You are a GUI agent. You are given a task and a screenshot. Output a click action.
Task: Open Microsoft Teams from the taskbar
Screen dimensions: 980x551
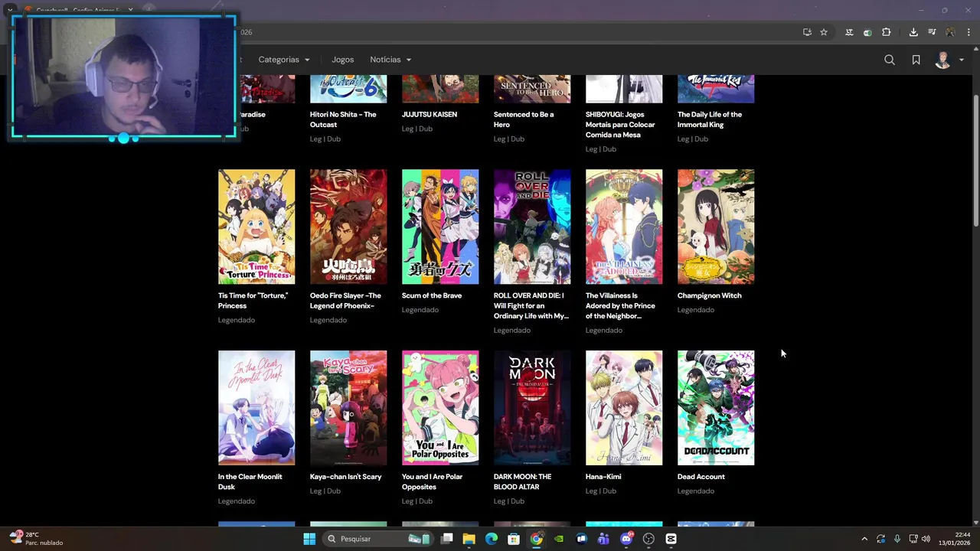point(603,539)
